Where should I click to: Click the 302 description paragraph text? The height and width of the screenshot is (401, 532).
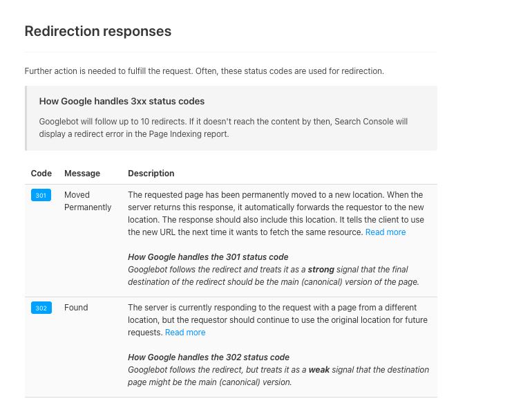click(278, 320)
